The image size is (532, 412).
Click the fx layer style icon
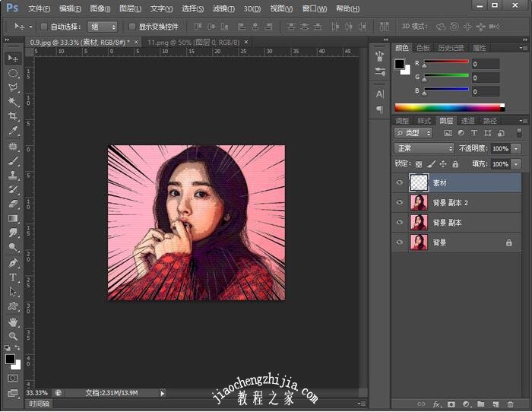[437, 404]
